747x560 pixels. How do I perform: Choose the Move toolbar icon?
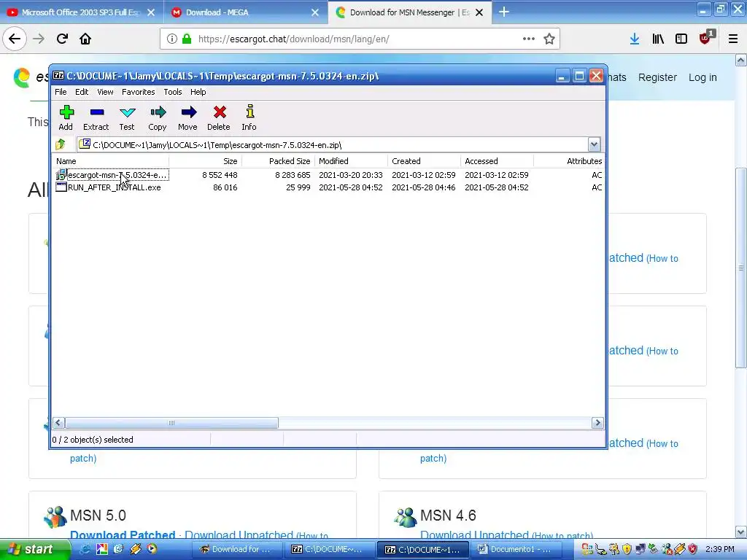(x=187, y=117)
